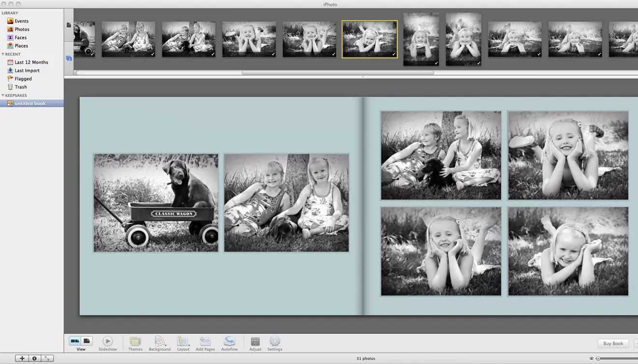Image resolution: width=638 pixels, height=364 pixels.
Task: Click the photo strip horizontal scrollbar
Action: point(337,73)
